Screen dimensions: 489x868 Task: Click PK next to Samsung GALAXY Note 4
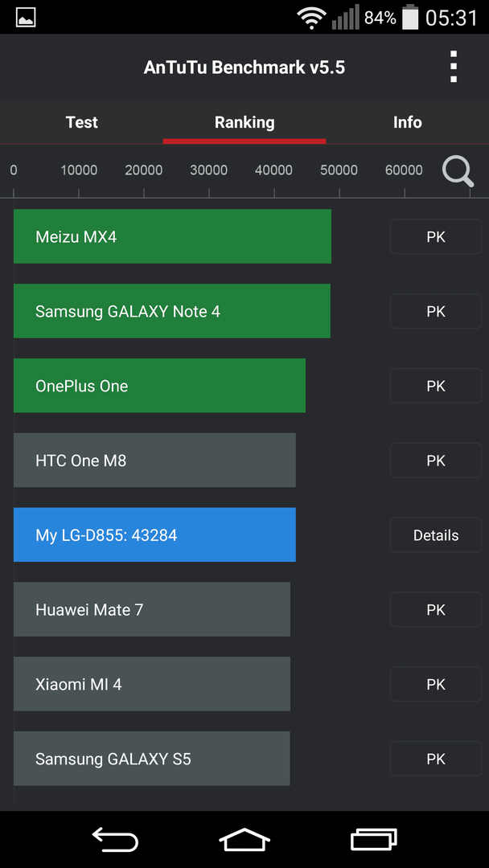(436, 311)
